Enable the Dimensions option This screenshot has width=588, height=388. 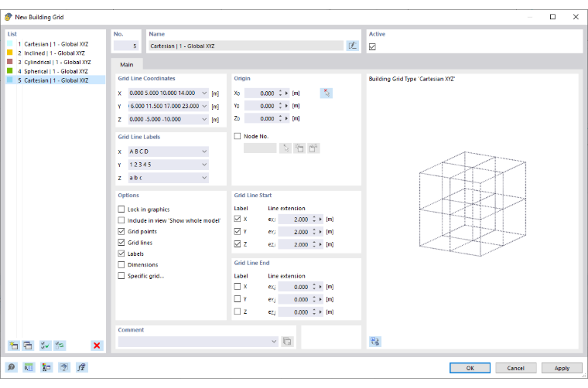(x=121, y=264)
